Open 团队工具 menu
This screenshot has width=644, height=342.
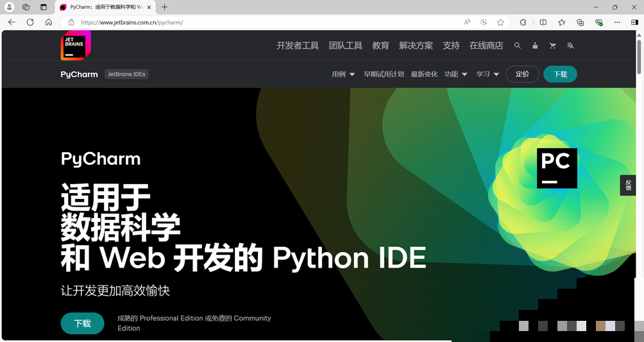coord(345,46)
